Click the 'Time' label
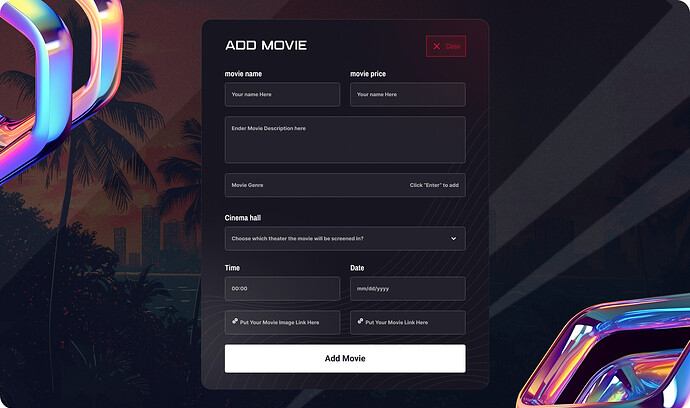This screenshot has height=408, width=690. (232, 268)
